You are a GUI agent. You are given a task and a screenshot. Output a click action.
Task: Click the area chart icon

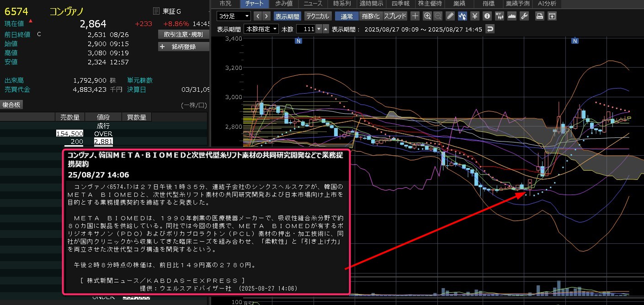click(512, 16)
